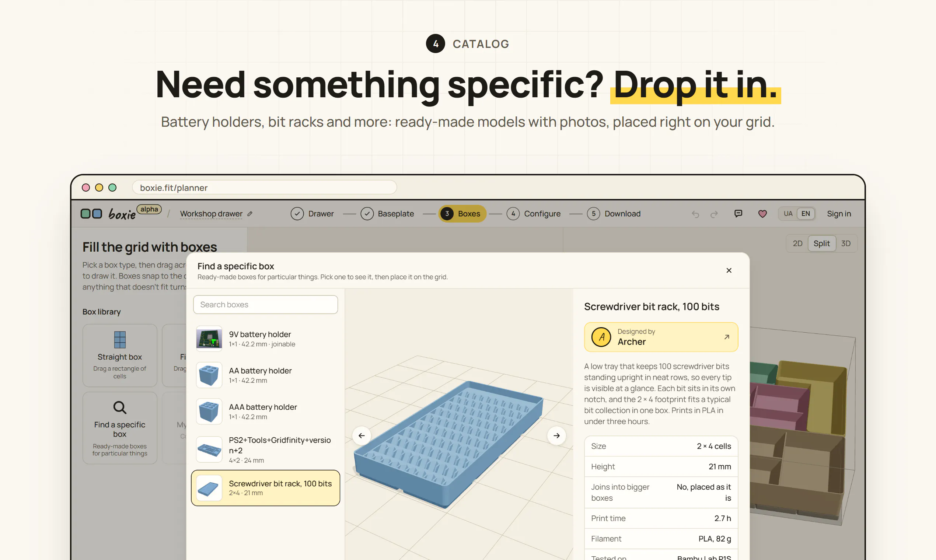
Task: Click the Straight box grid icon
Action: tap(120, 340)
